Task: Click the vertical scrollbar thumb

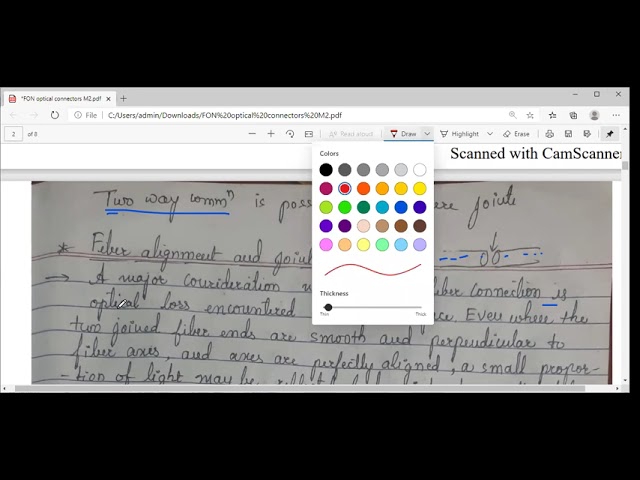Action: pyautogui.click(x=624, y=166)
